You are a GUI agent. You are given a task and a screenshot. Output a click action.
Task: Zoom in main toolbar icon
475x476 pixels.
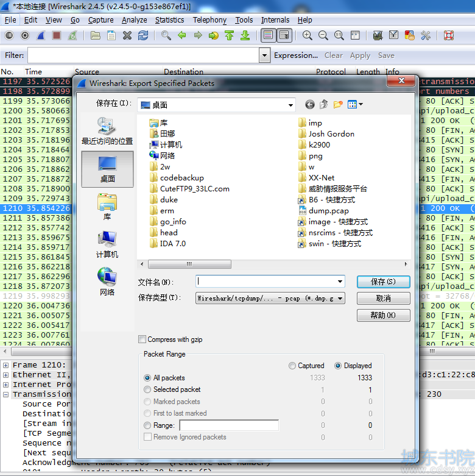[308, 35]
